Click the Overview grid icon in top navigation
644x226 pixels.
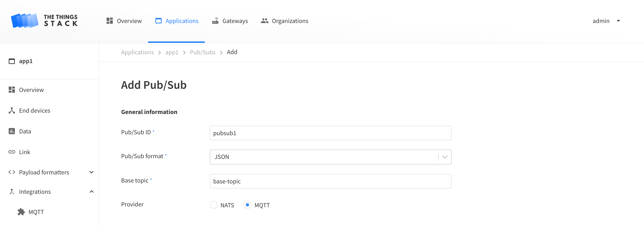tap(109, 21)
